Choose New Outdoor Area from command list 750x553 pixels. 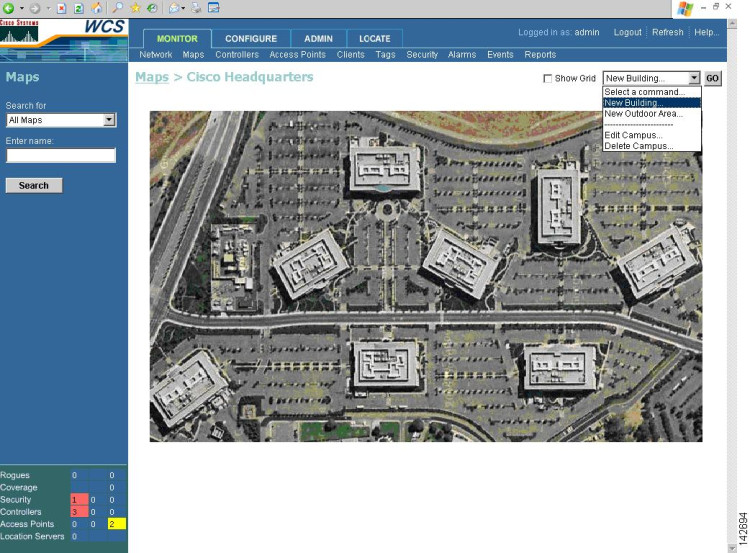[643, 114]
